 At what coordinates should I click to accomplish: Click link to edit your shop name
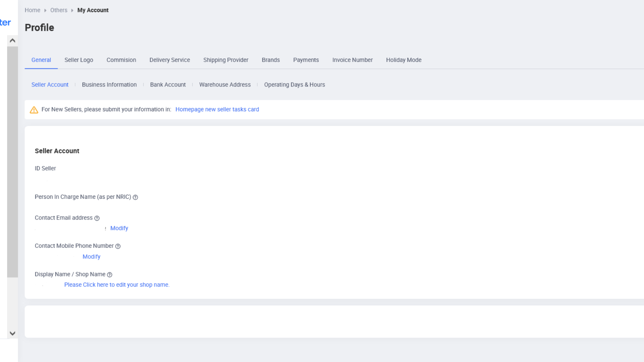[x=117, y=285]
